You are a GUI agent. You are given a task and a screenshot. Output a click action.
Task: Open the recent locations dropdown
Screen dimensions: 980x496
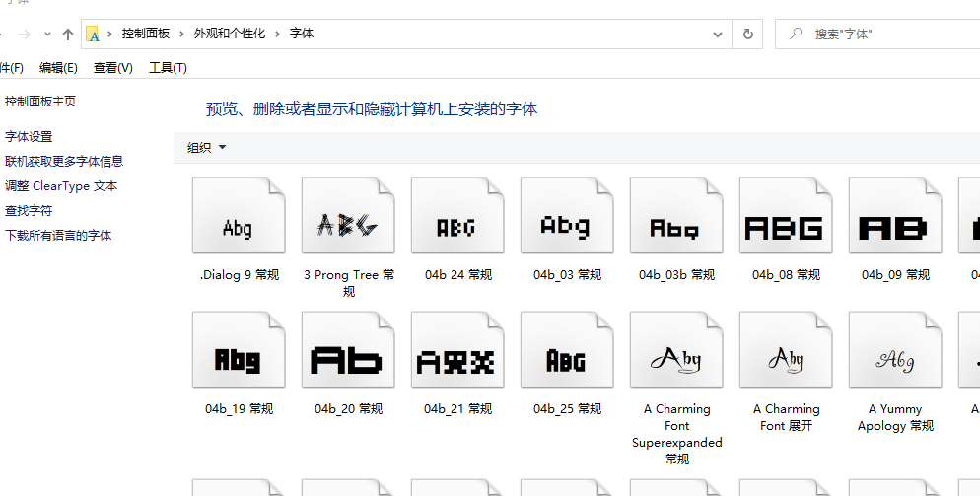click(47, 35)
